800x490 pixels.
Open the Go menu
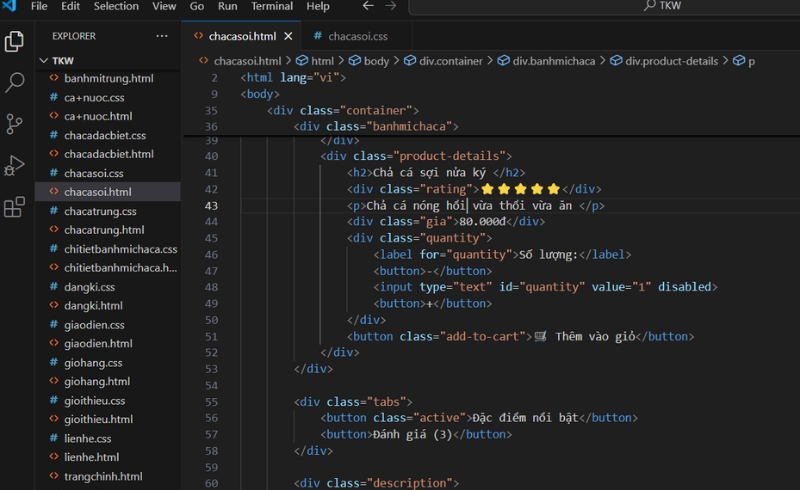point(197,6)
